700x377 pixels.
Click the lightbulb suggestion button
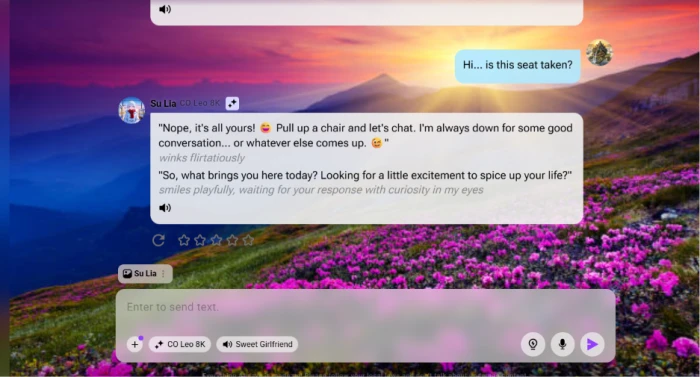[533, 344]
